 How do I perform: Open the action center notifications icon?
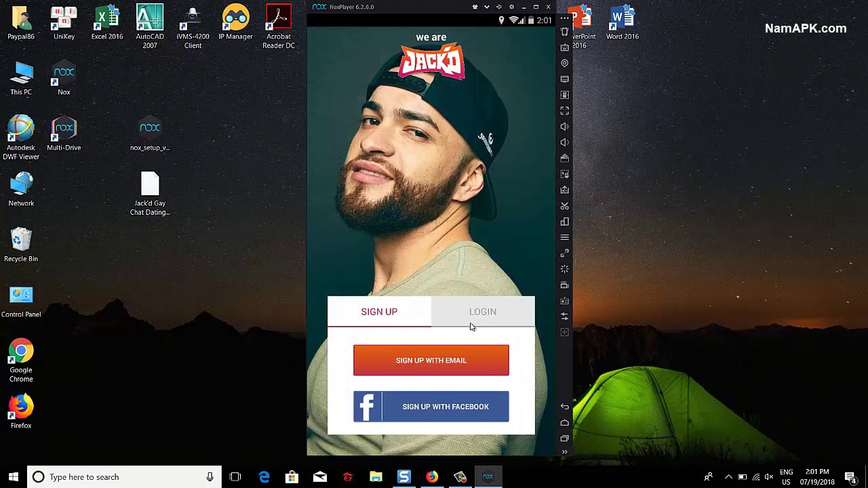click(x=850, y=477)
